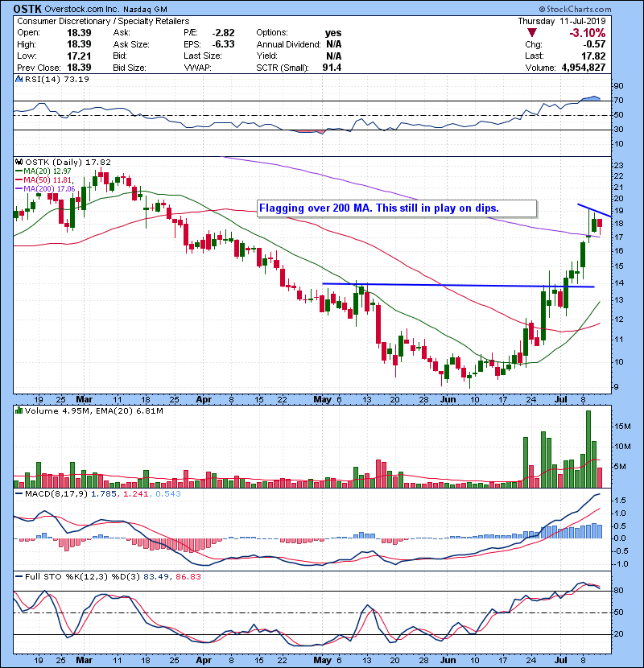This screenshot has width=644, height=668.
Task: Click the P/E -2.82 value
Action: pos(223,32)
